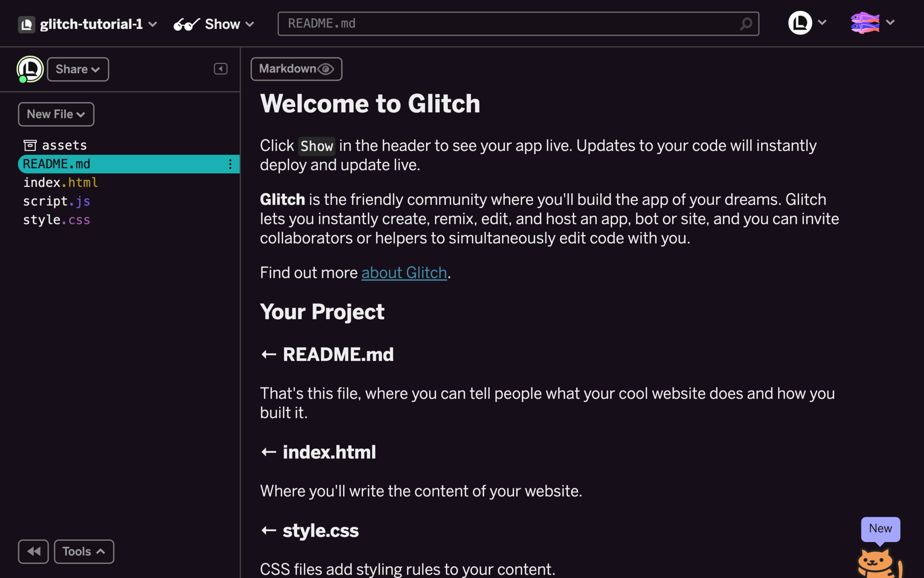Focus the README.md search field

[x=510, y=24]
